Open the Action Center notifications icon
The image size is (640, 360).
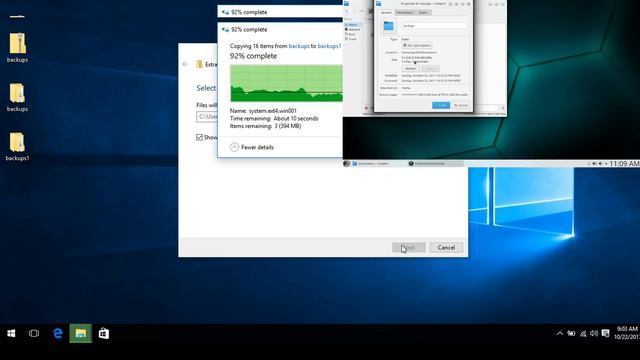(x=606, y=333)
